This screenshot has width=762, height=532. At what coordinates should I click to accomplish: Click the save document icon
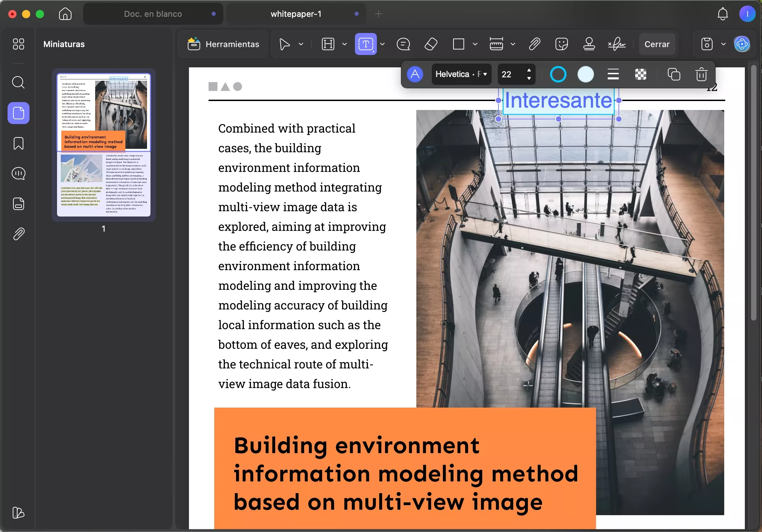coord(707,44)
